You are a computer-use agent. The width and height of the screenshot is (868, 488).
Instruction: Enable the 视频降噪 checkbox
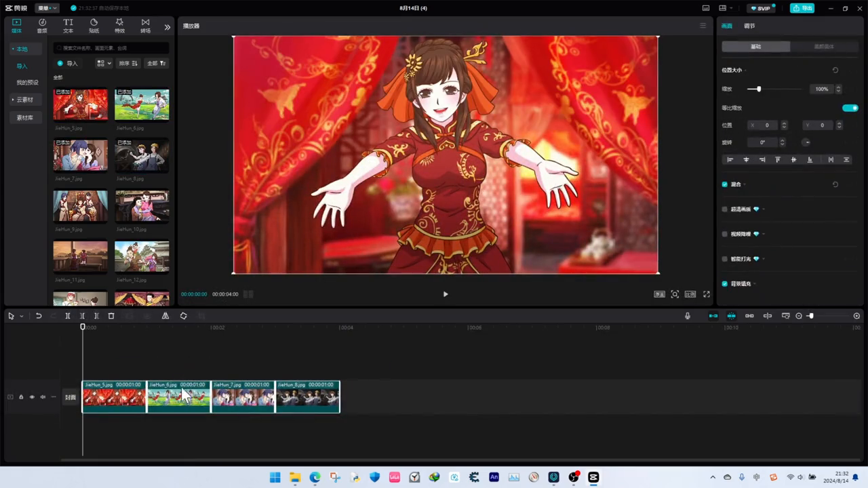tap(725, 234)
